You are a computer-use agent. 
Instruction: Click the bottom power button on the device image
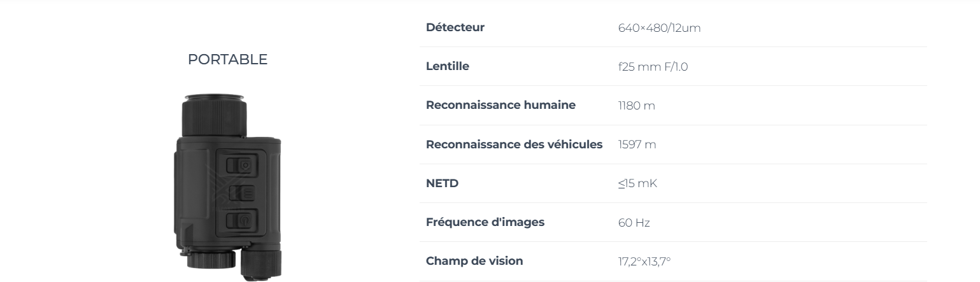(241, 221)
